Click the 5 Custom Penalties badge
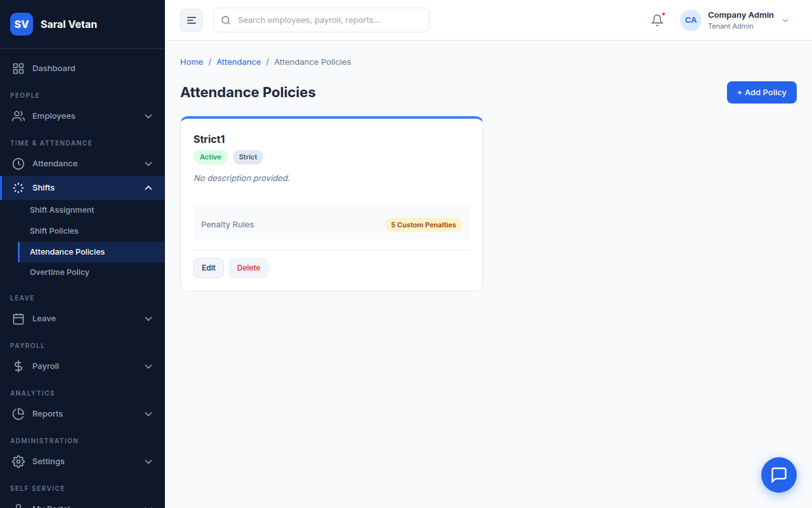812x508 pixels. [424, 225]
